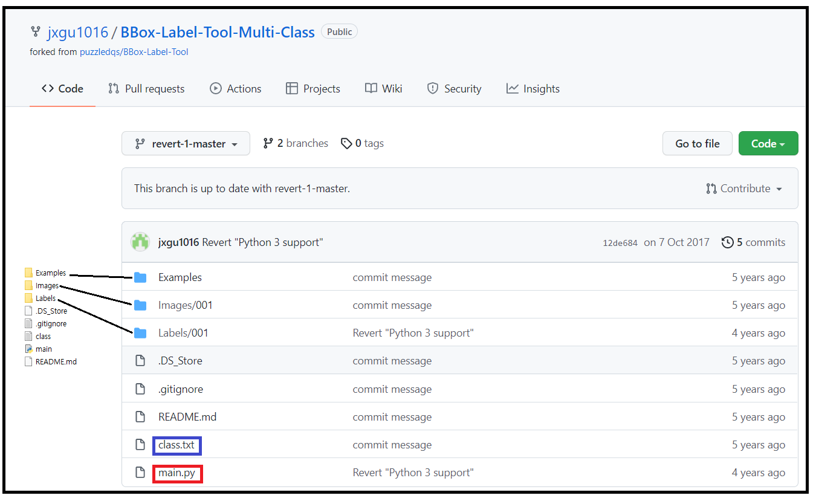Image resolution: width=816 pixels, height=504 pixels.
Task: Click the history clock icon near commits
Action: [728, 242]
